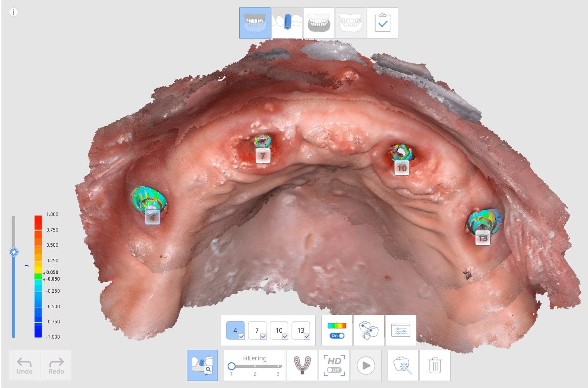Open the settings sliders window icon
This screenshot has width=588, height=388.
tap(400, 330)
